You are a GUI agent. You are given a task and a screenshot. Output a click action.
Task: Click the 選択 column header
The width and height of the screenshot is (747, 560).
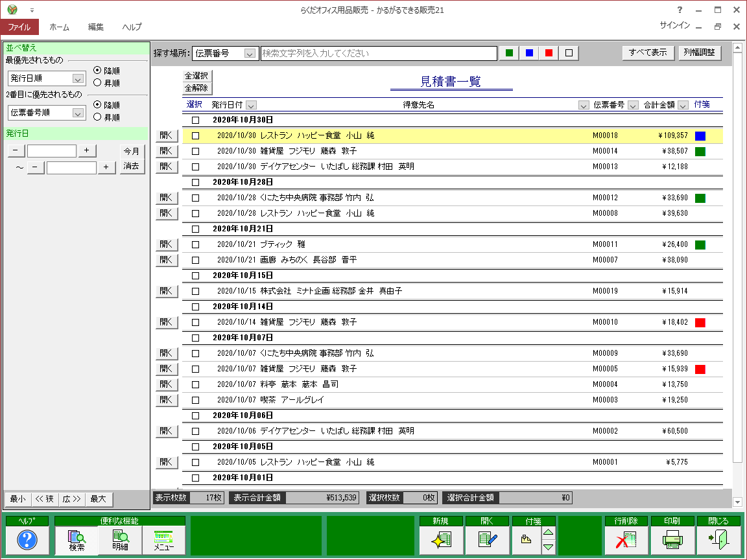(195, 104)
